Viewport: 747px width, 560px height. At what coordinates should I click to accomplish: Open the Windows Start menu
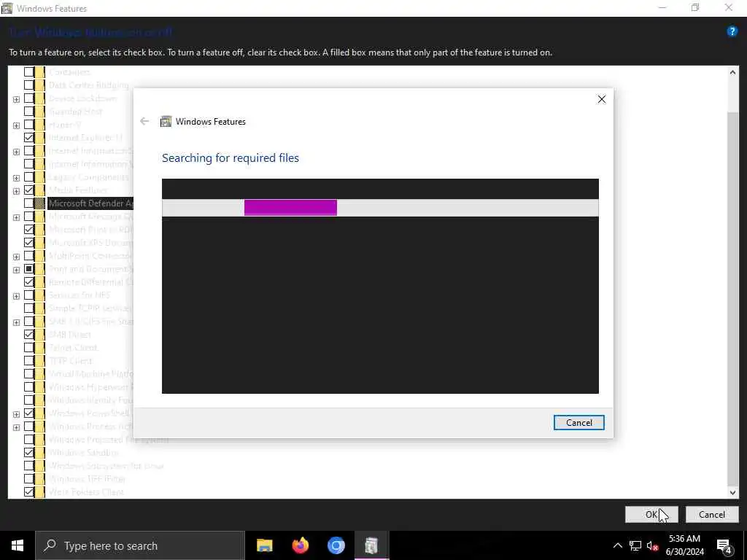click(x=18, y=545)
